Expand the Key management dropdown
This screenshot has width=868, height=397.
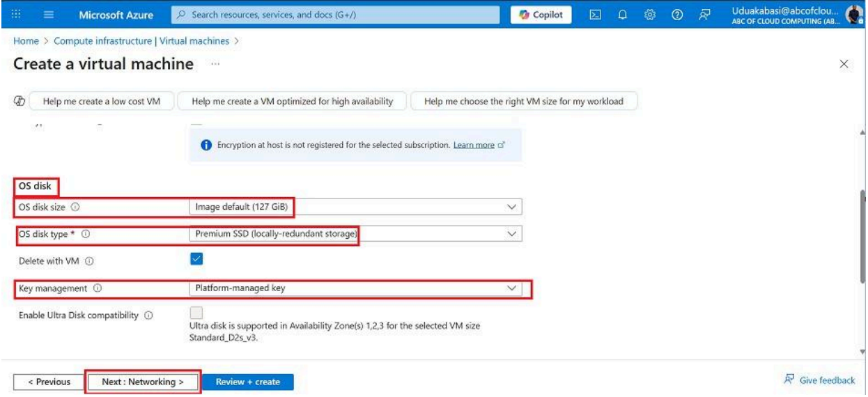click(x=355, y=288)
